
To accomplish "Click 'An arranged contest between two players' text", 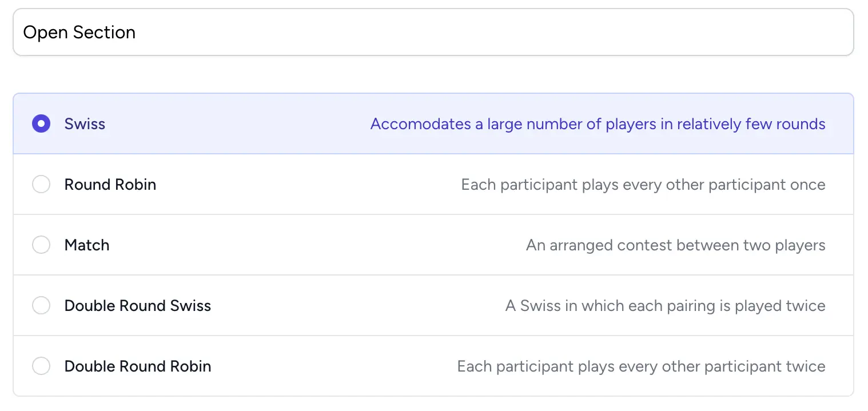I will (x=675, y=245).
